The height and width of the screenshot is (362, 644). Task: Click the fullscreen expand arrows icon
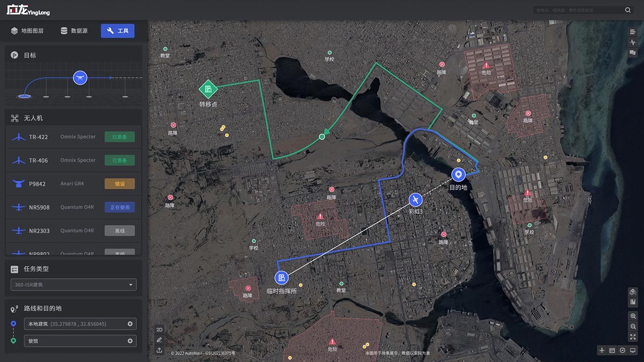coord(633,337)
